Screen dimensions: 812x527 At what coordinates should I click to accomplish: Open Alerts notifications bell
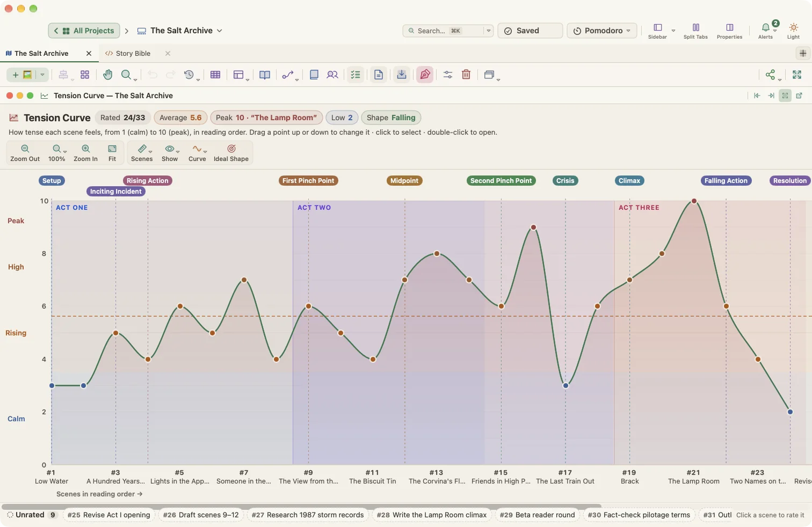coord(766,31)
